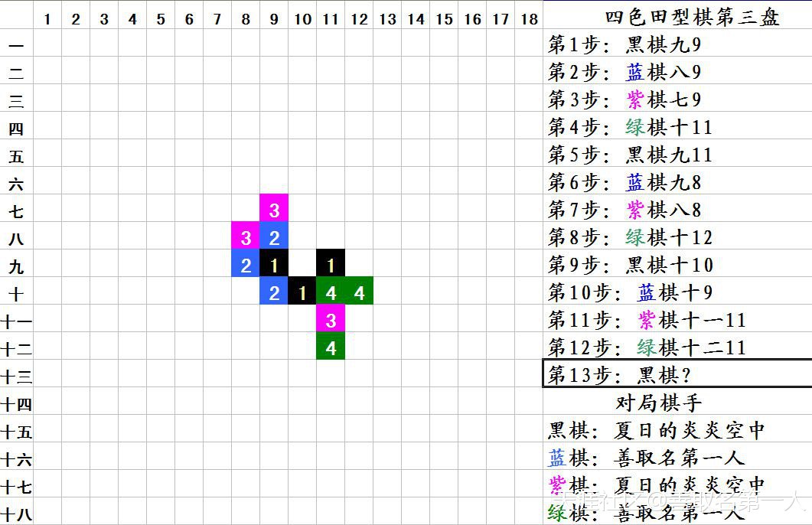Click green 4 cell at row 十 column 11
The image size is (812, 525).
tap(331, 291)
